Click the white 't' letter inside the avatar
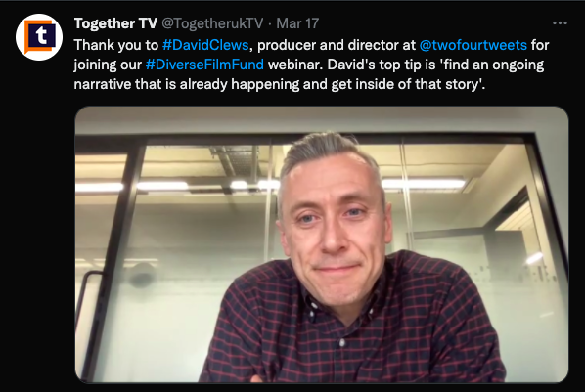Image resolution: width=585 pixels, height=392 pixels. coord(41,36)
